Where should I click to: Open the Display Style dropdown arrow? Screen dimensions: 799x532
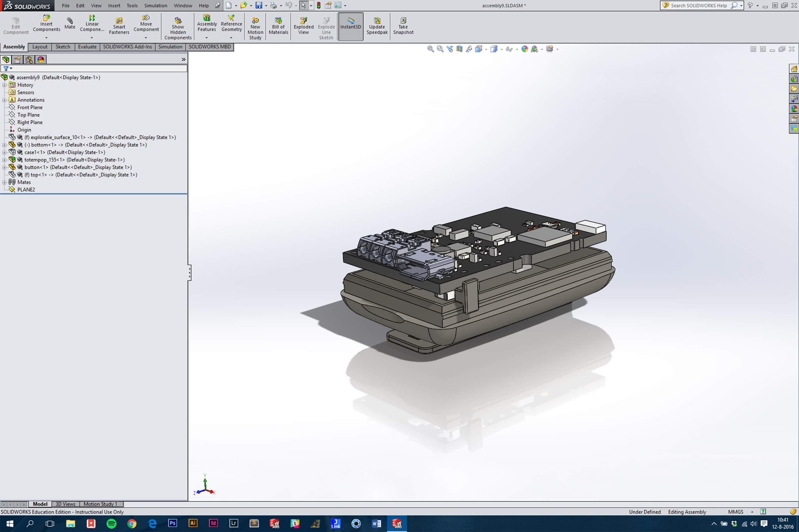tap(501, 49)
